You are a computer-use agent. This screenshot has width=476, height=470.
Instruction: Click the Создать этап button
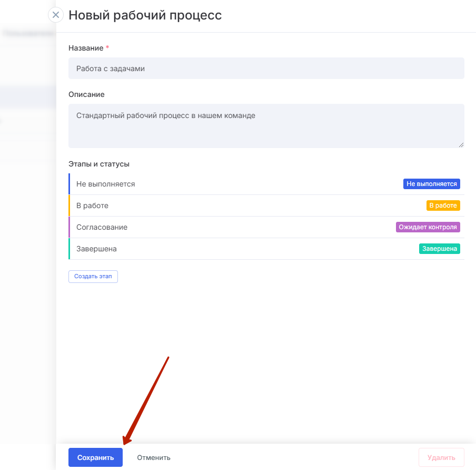(93, 277)
